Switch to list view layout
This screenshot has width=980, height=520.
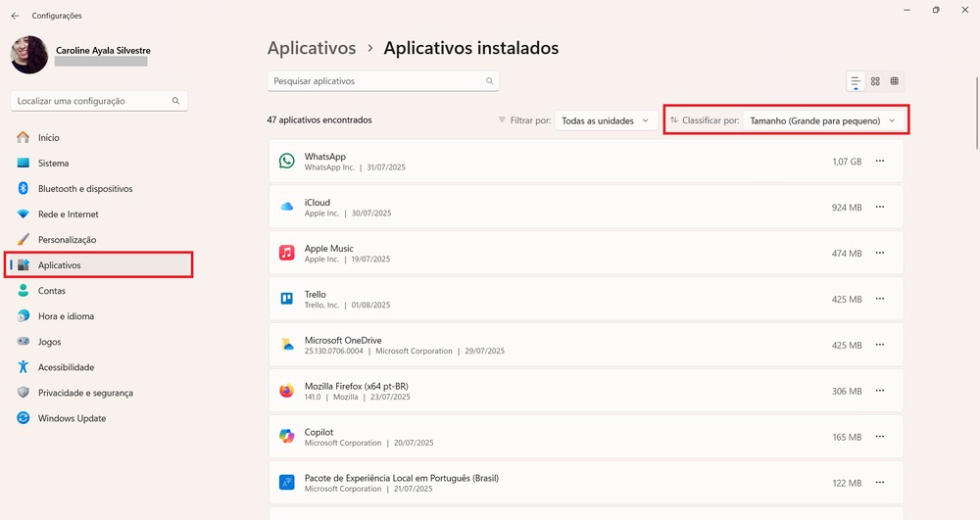pyautogui.click(x=856, y=81)
